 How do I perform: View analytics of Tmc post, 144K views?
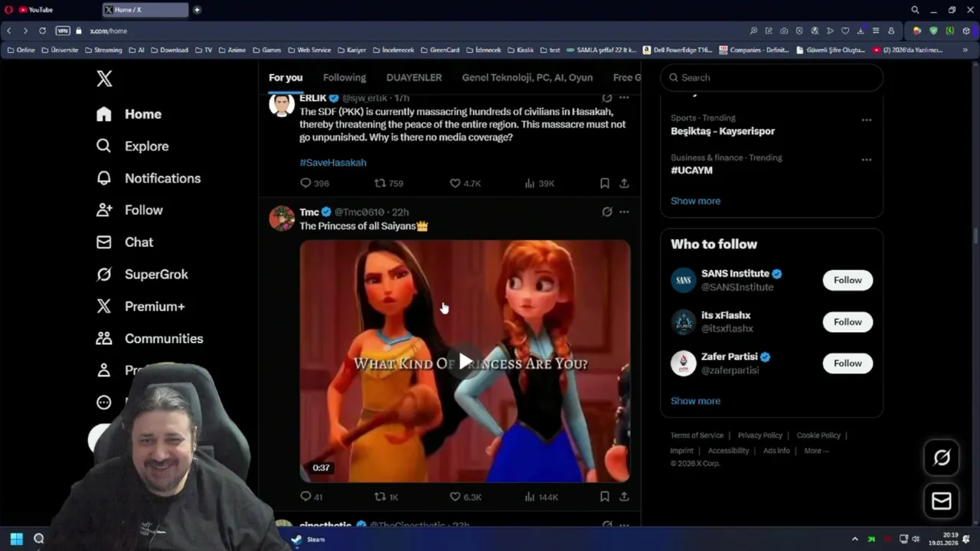pyautogui.click(x=541, y=497)
